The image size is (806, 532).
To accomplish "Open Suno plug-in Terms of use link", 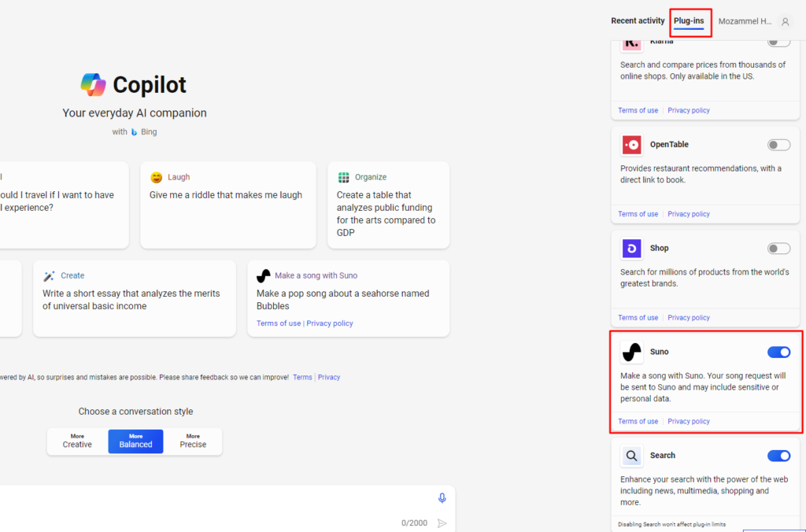I will [x=638, y=422].
